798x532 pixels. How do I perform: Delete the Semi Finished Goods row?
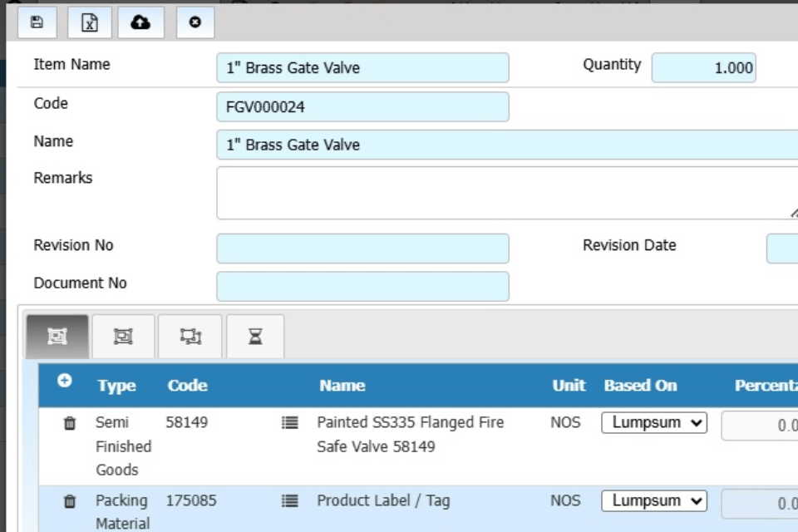point(70,423)
